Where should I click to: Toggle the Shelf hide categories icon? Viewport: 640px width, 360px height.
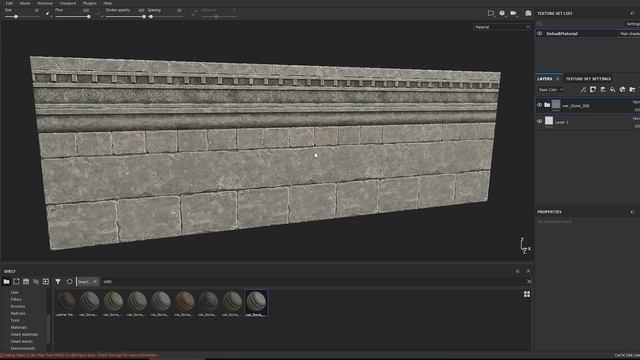[36, 282]
